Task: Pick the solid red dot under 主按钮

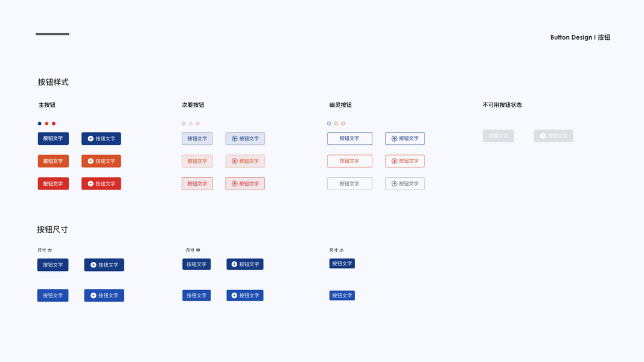Action: [x=54, y=124]
